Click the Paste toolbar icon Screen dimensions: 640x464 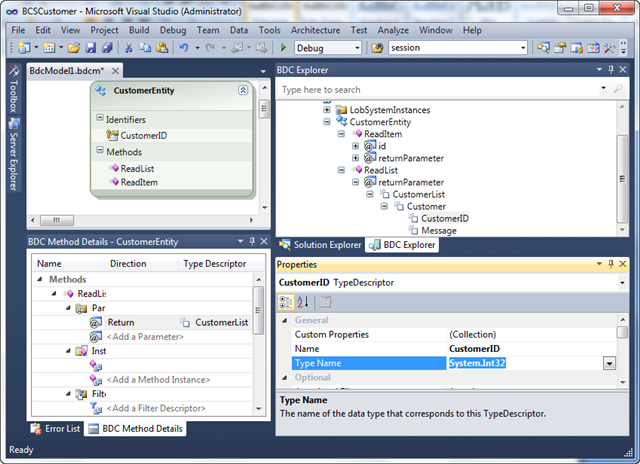(x=162, y=48)
